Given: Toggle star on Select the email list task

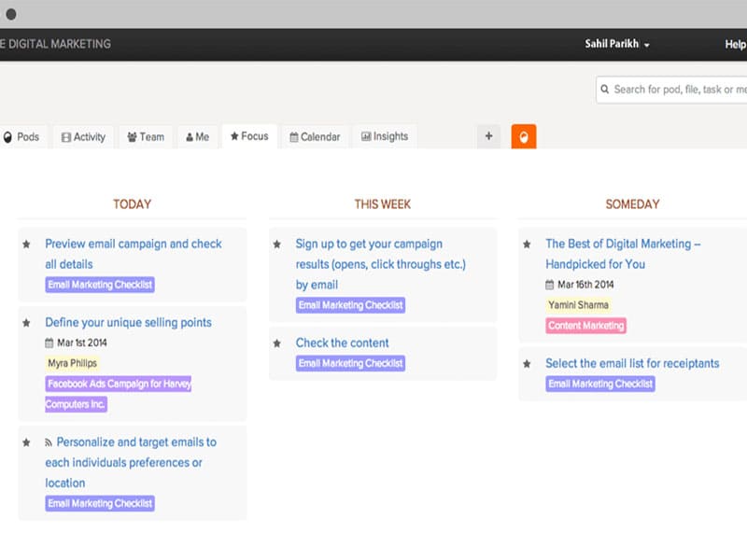Looking at the screenshot, I should tap(528, 364).
